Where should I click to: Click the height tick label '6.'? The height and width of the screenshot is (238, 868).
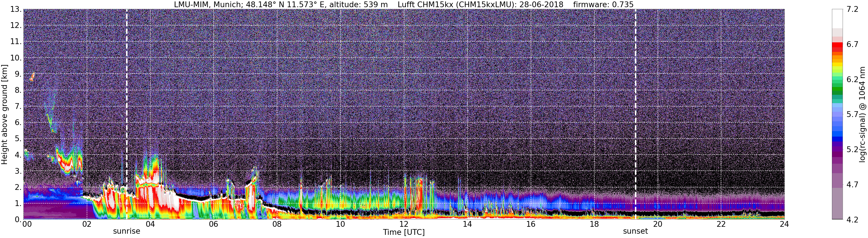pos(18,122)
